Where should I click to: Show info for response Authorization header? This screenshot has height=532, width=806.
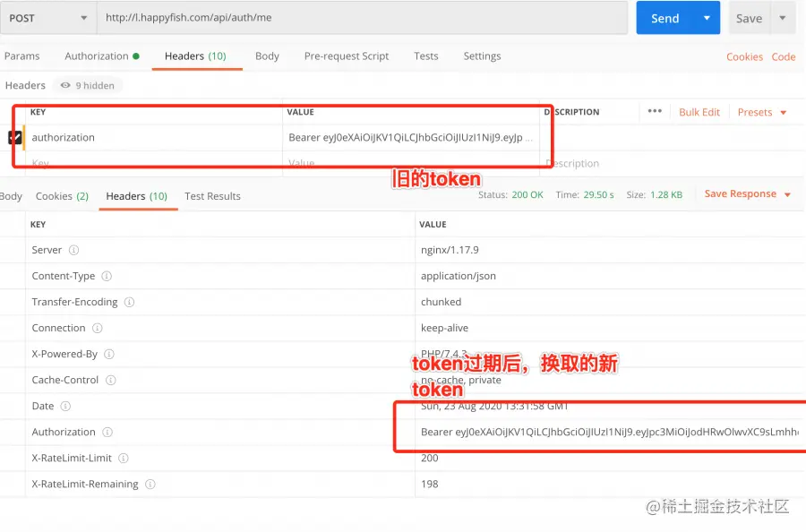pos(107,433)
